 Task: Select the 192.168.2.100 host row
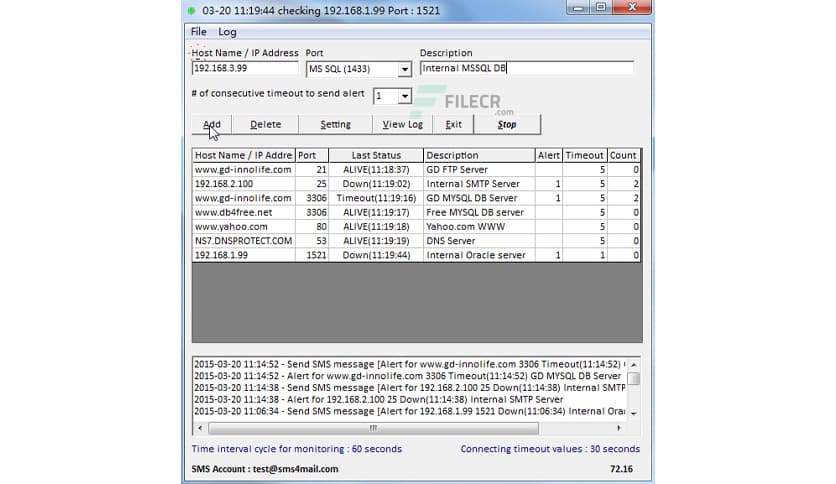click(416, 184)
